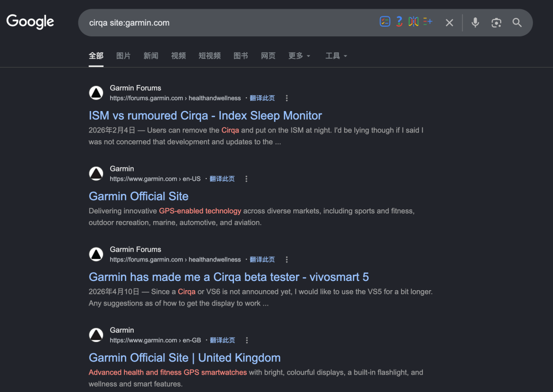
Task: Open three-dot menu for the en-US result
Action: (x=246, y=179)
